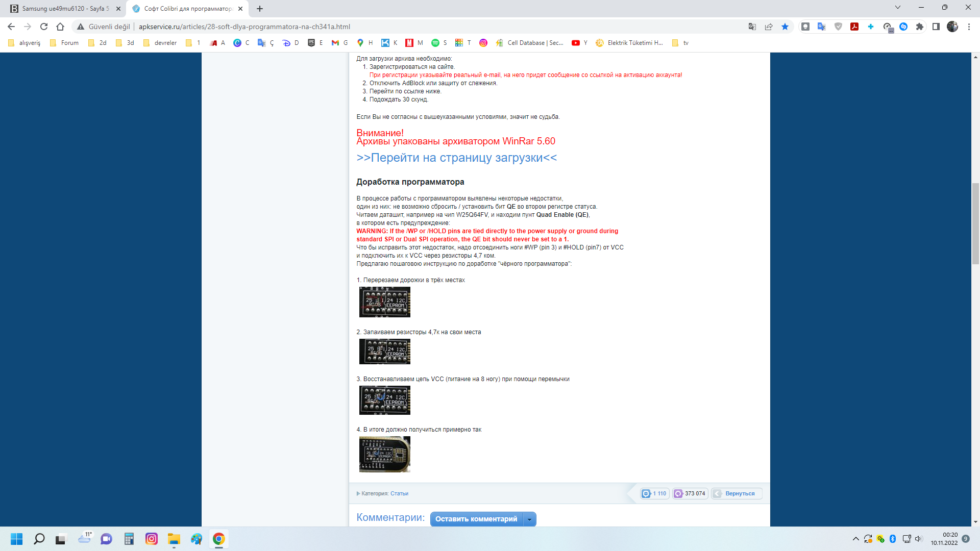Toggle the Chrome side panel button
The width and height of the screenshot is (980, 551).
[936, 27]
